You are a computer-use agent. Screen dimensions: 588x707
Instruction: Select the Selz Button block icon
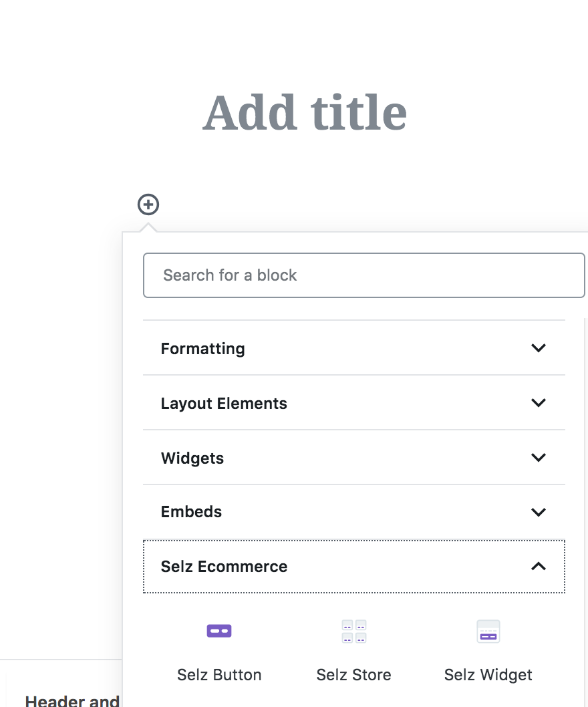tap(219, 631)
